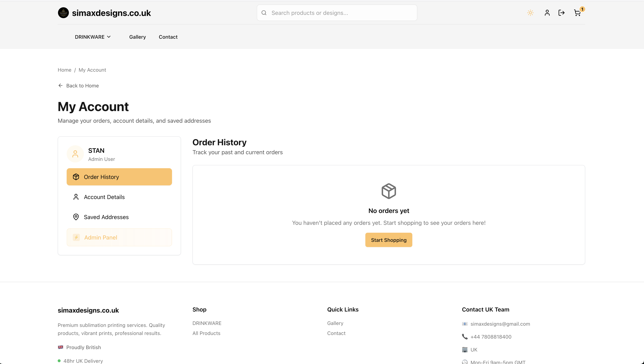Select Account Details in sidebar
The width and height of the screenshot is (644, 364).
pos(104,197)
